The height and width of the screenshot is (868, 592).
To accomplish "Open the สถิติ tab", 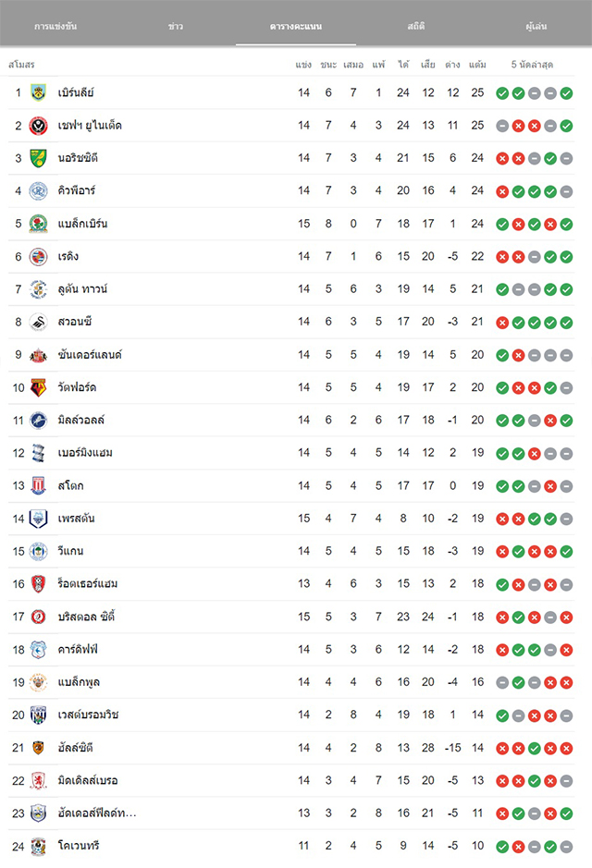I will [416, 26].
